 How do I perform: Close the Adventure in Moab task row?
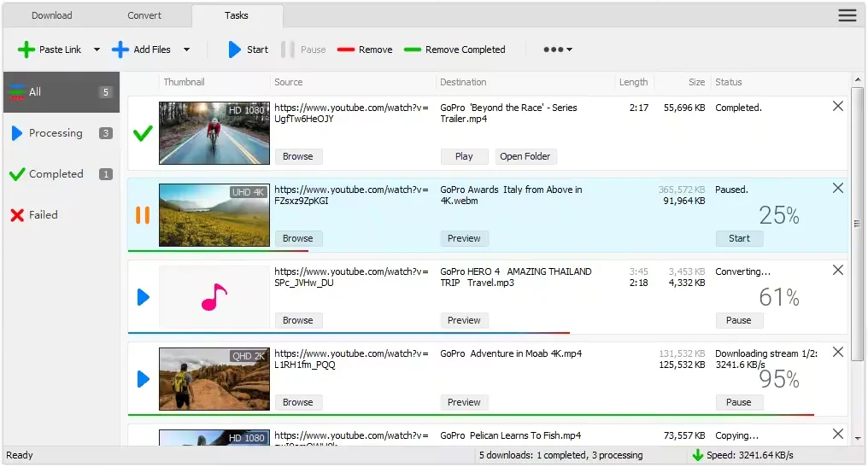837,352
